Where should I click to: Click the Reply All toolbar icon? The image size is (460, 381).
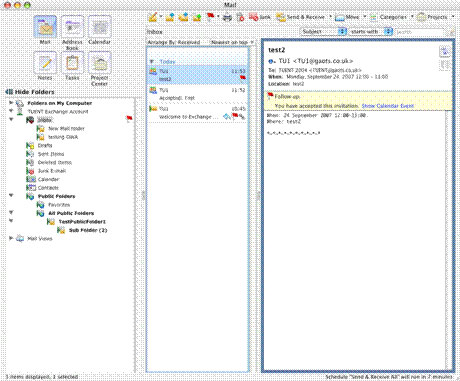pyautogui.click(x=183, y=17)
